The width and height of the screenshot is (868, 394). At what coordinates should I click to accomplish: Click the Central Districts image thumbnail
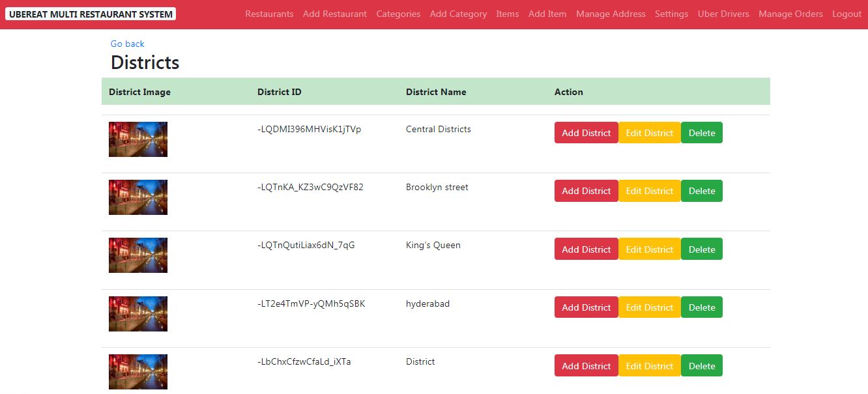click(138, 139)
